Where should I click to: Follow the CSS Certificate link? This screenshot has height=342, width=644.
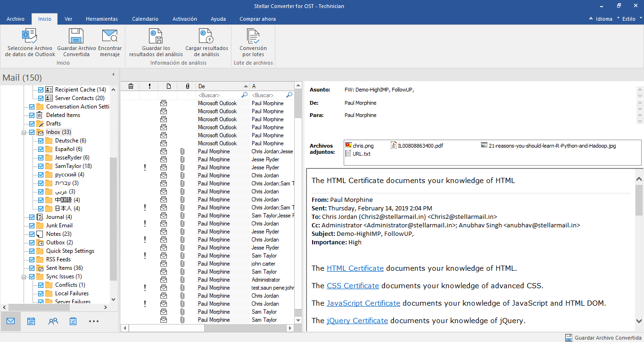352,286
